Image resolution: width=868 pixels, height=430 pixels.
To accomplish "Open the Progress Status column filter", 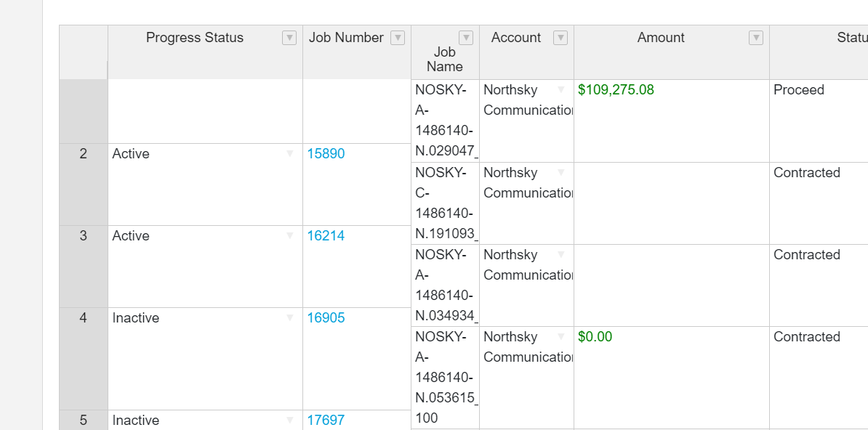I will pyautogui.click(x=289, y=38).
